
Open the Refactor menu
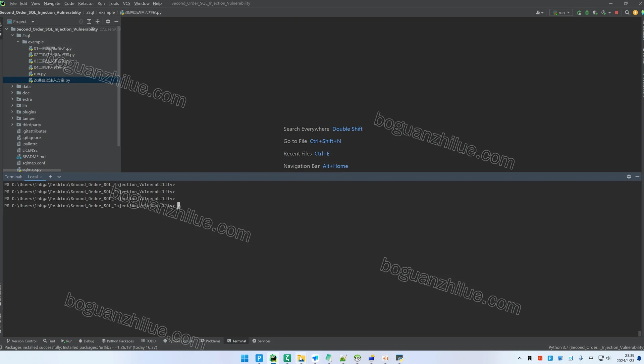86,3
